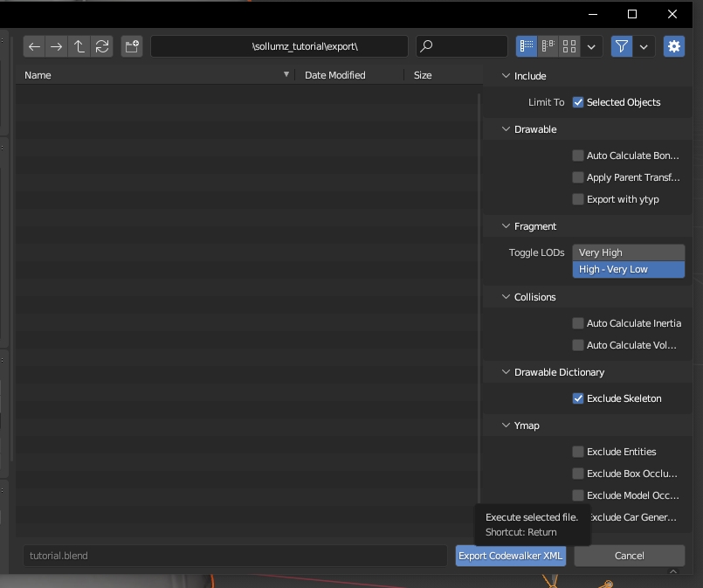Disable Exclude Skeleton checkbox

tap(578, 398)
